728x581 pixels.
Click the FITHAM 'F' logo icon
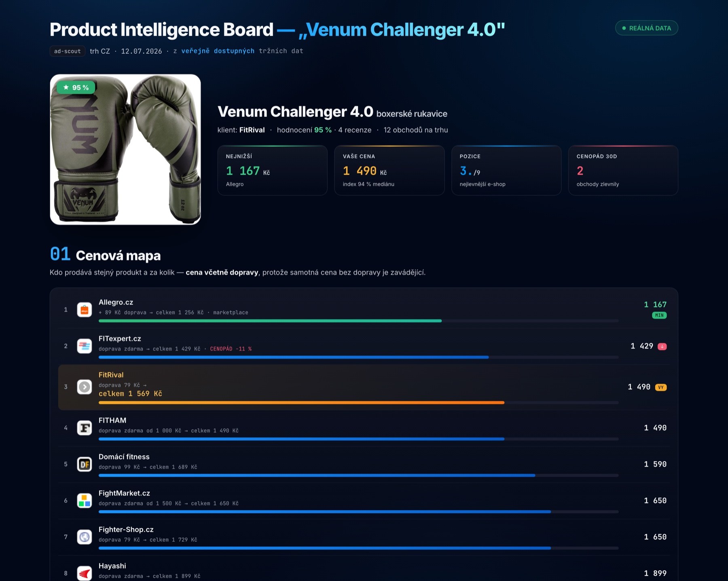click(x=85, y=428)
